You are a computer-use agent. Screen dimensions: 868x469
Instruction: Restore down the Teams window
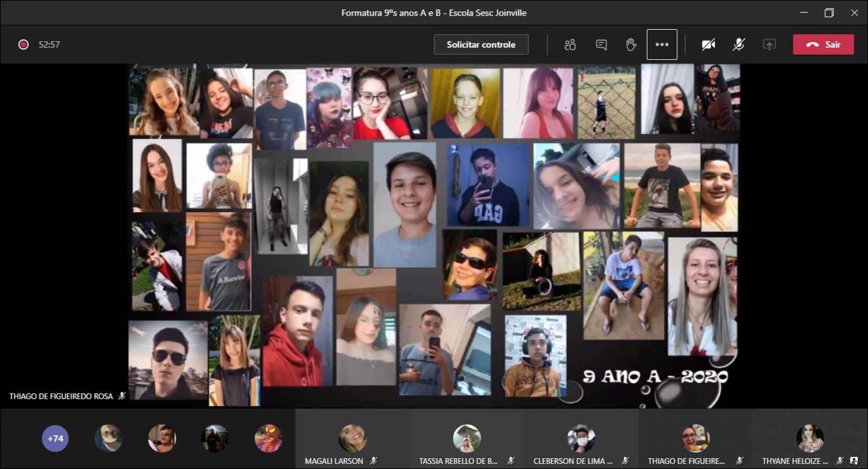point(829,12)
